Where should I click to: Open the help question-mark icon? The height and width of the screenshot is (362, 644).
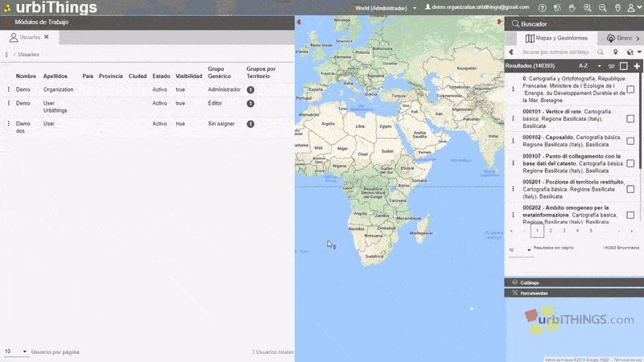(x=543, y=8)
